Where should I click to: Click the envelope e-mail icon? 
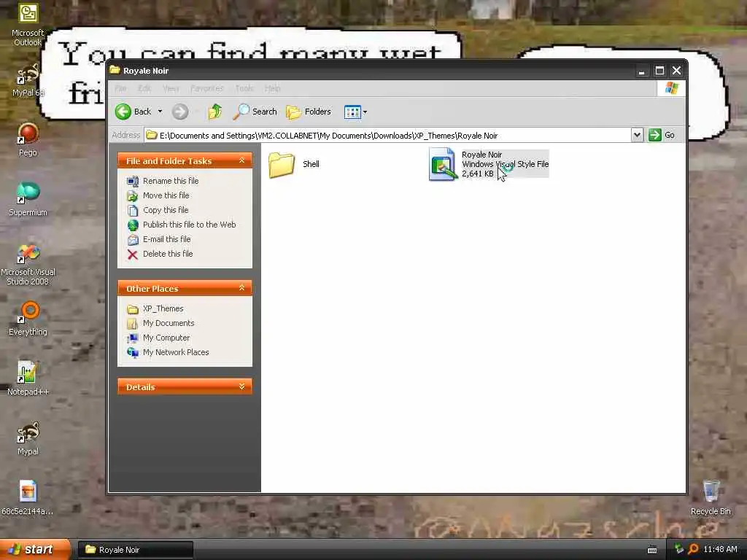tap(133, 239)
